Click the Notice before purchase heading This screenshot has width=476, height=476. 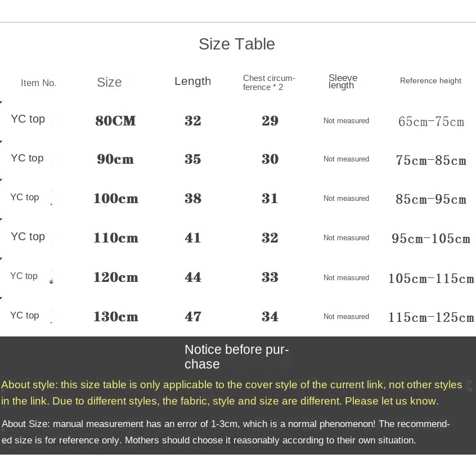237,357
